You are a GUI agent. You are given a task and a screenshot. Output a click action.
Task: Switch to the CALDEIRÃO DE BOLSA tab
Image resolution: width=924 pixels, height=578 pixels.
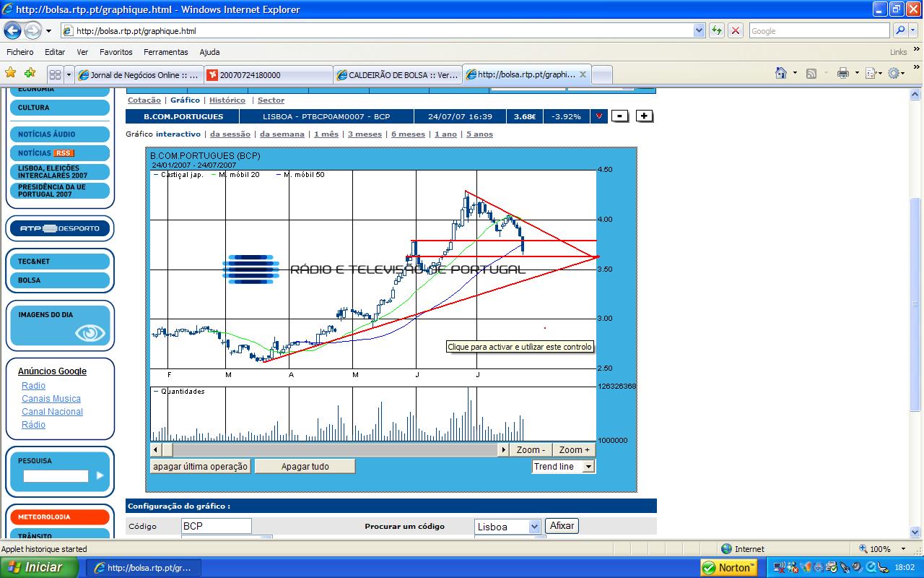(x=397, y=75)
